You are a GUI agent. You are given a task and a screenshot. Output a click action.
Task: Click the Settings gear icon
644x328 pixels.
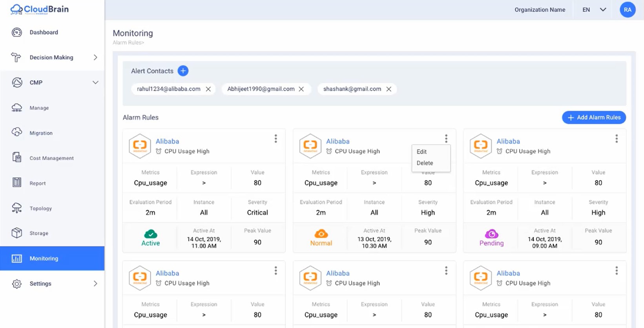coord(17,283)
